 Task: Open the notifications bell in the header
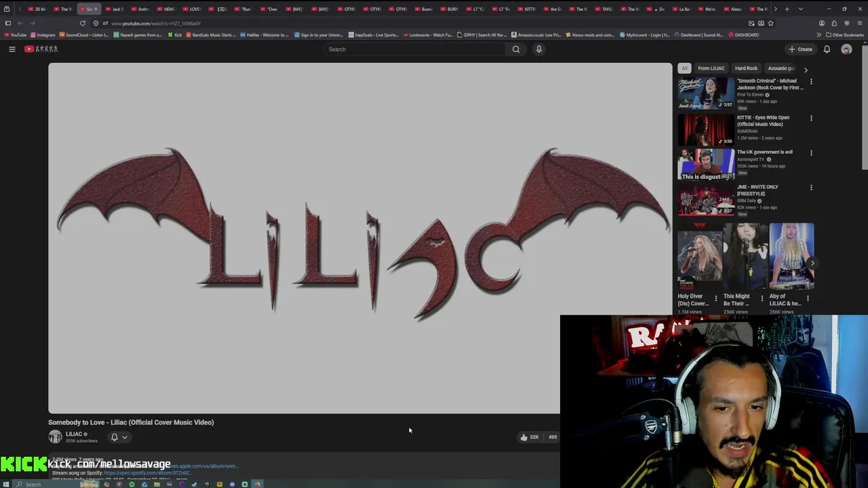(x=827, y=49)
